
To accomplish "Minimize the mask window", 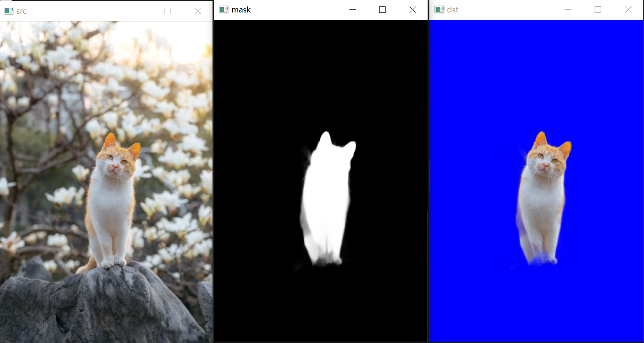I will pyautogui.click(x=352, y=9).
